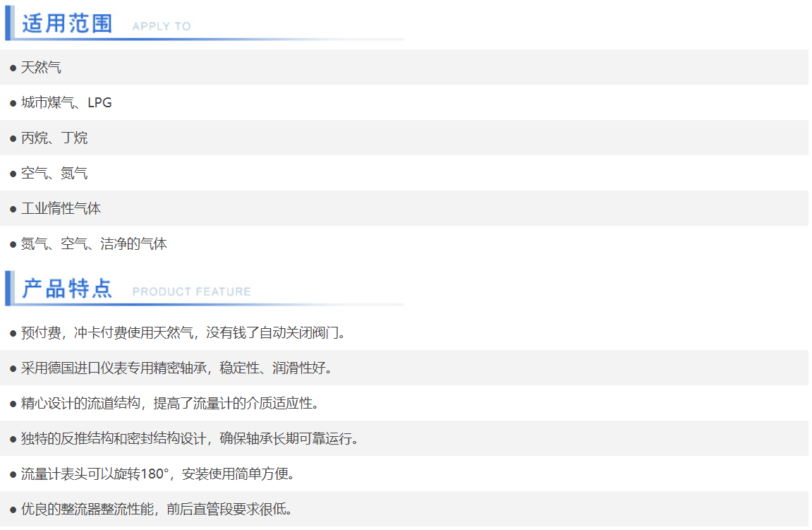Click the 优良的整流器整流性能 feature line
The height and width of the screenshot is (530, 812).
click(157, 510)
